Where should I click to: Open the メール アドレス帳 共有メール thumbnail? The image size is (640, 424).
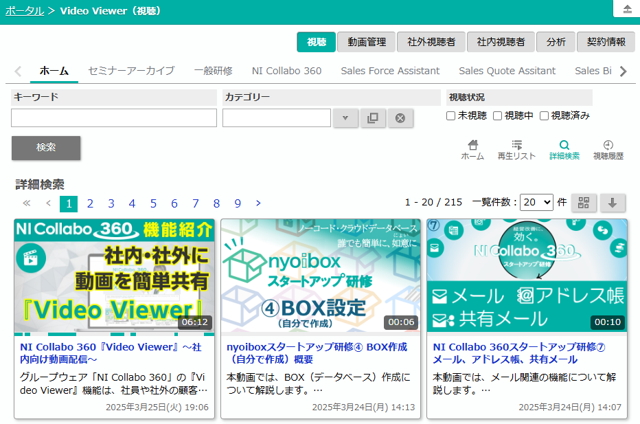(x=527, y=276)
